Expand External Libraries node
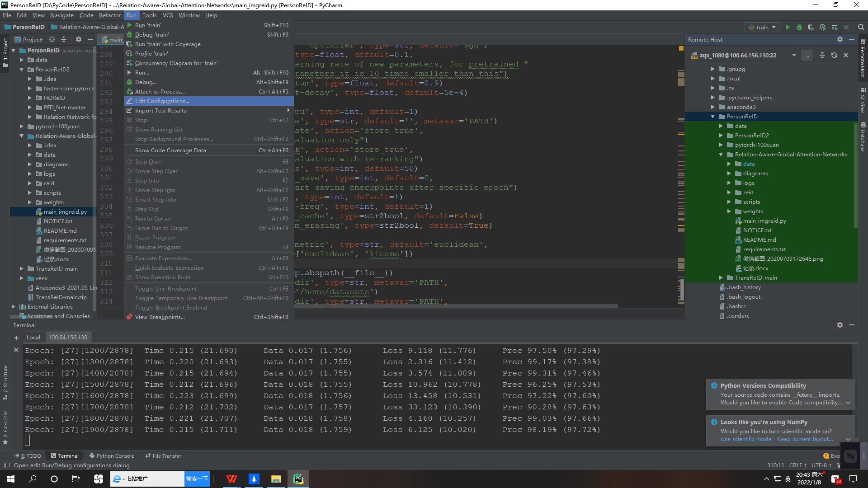 (x=13, y=307)
